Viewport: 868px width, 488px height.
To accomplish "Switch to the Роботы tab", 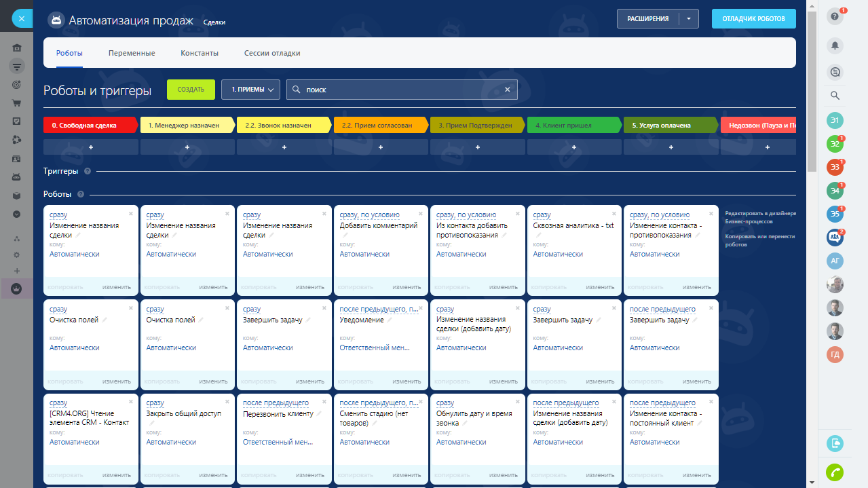I will (x=69, y=53).
